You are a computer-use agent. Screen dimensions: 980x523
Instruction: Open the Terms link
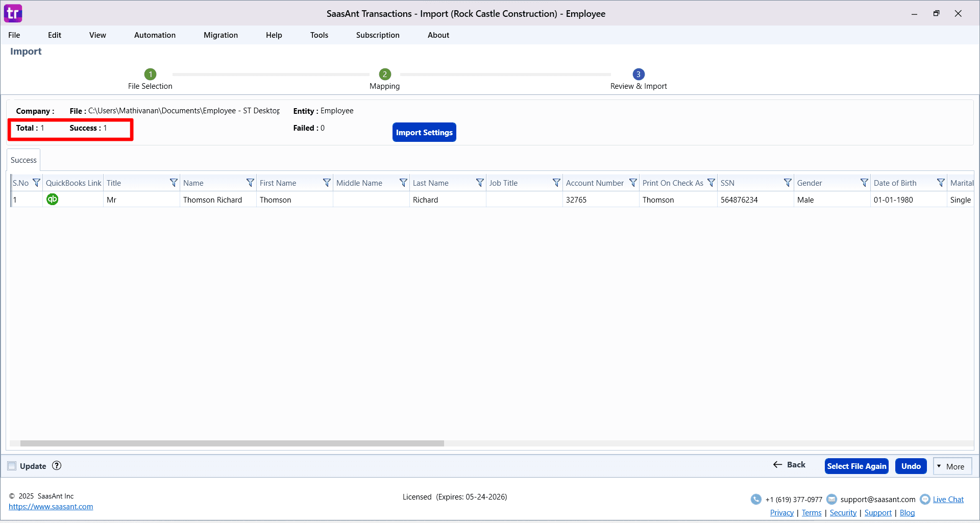click(812, 513)
